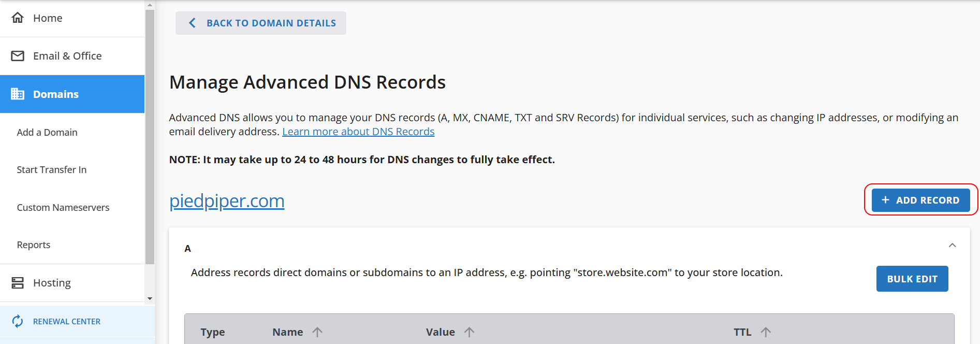Click the Email & Office envelope icon
Viewport: 980px width, 344px height.
pos(18,56)
